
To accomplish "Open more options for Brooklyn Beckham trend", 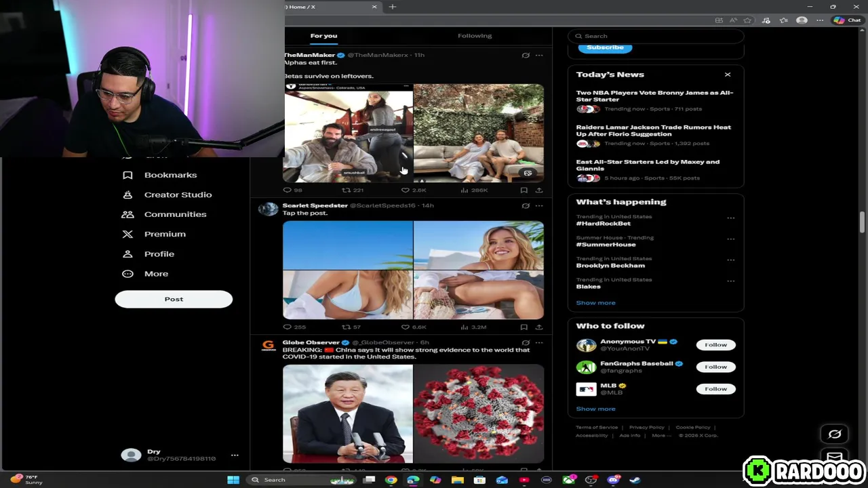I will pos(731,260).
